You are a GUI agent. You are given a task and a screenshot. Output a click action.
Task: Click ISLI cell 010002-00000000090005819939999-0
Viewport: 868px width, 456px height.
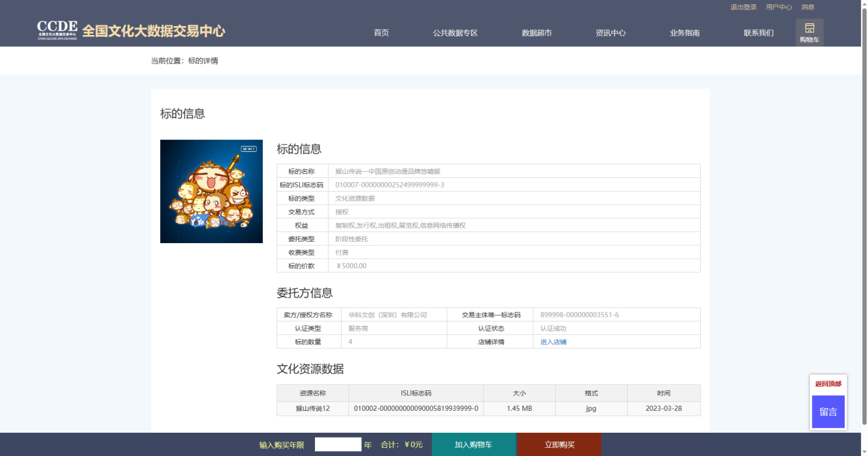coord(416,409)
